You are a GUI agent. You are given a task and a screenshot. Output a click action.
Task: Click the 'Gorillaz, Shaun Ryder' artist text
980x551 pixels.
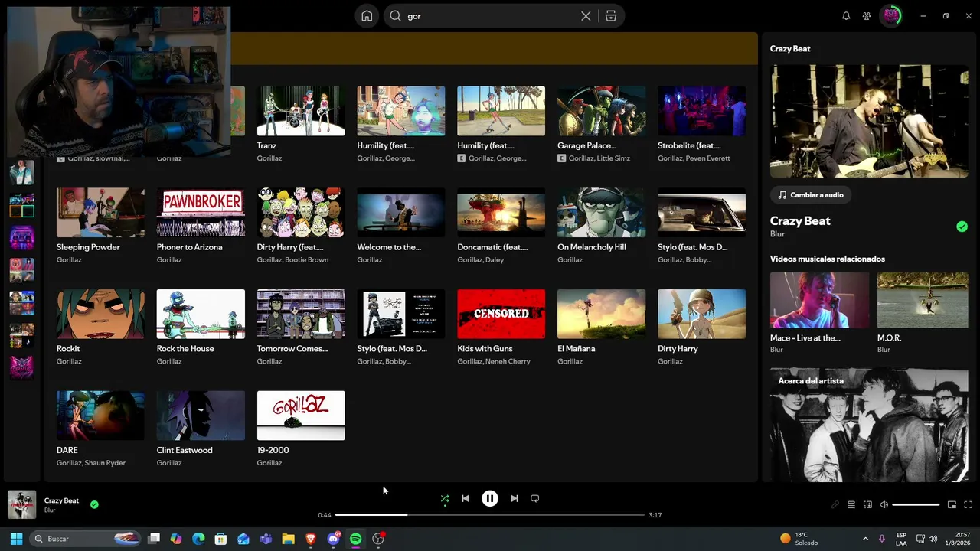point(91,463)
